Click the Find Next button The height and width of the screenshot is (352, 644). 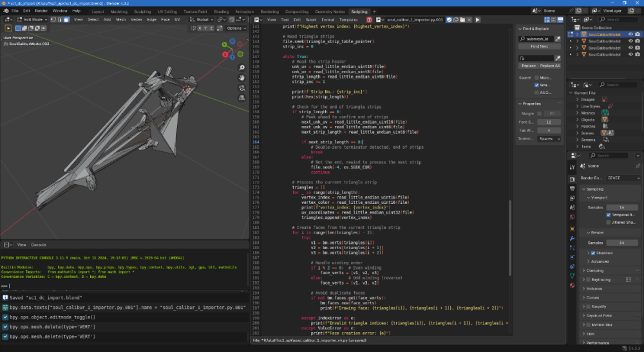point(539,46)
